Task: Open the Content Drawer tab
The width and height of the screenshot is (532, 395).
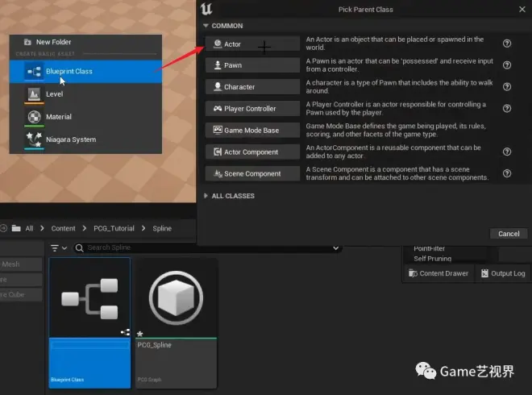Action: pyautogui.click(x=438, y=273)
